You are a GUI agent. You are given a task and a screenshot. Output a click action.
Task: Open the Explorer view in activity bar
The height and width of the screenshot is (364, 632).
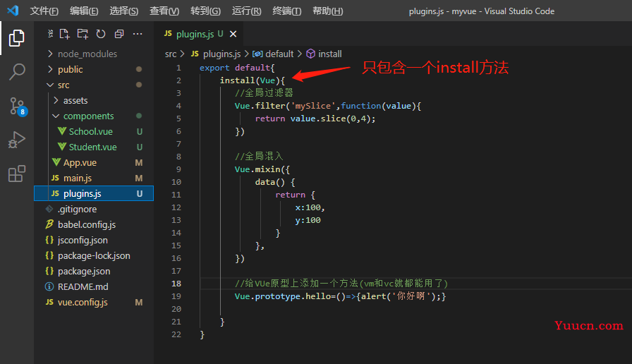click(x=16, y=38)
